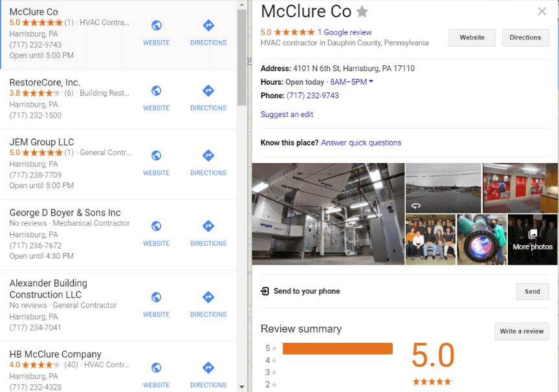Click the Send to your phone icon
Viewport: 559px width, 392px height.
[x=265, y=291]
